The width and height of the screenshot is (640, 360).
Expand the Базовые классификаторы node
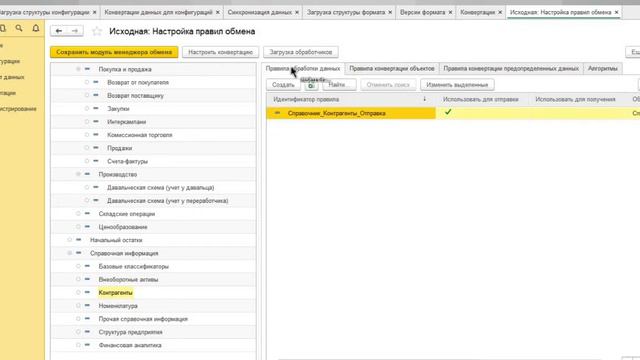pyautogui.click(x=78, y=266)
